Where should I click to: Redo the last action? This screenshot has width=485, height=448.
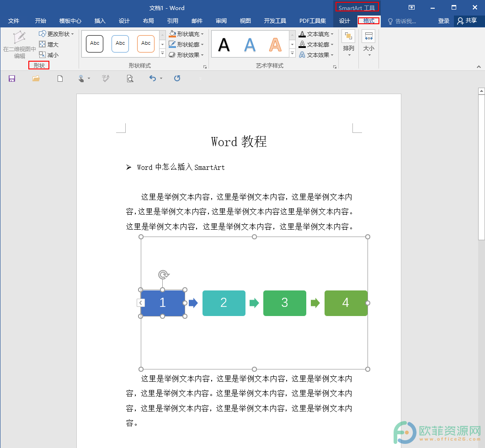(x=177, y=78)
